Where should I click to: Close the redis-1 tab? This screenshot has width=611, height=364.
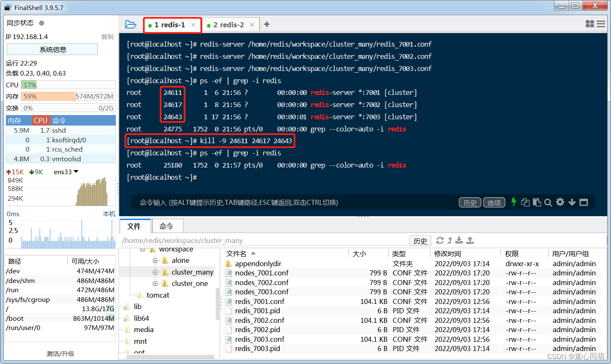[193, 25]
